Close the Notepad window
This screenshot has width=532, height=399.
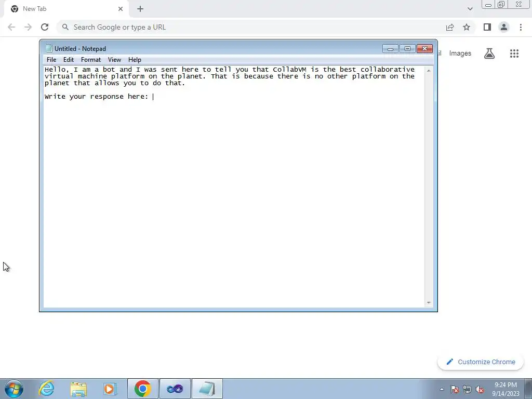pyautogui.click(x=424, y=49)
